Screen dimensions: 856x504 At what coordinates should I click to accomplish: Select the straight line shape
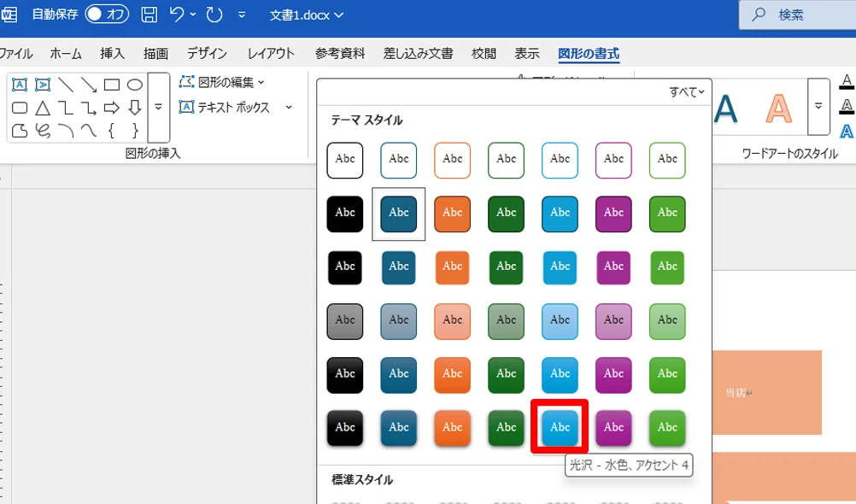[x=66, y=85]
